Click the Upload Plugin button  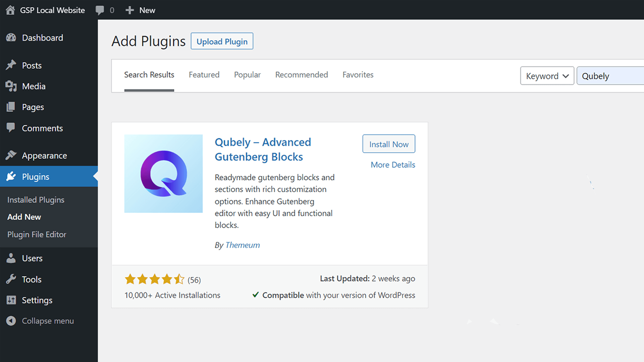coord(222,41)
